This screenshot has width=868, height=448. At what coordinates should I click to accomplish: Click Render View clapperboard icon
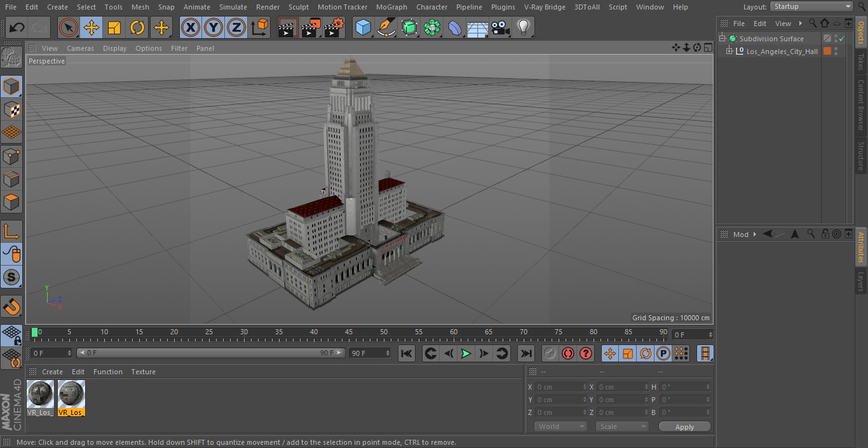pos(288,27)
